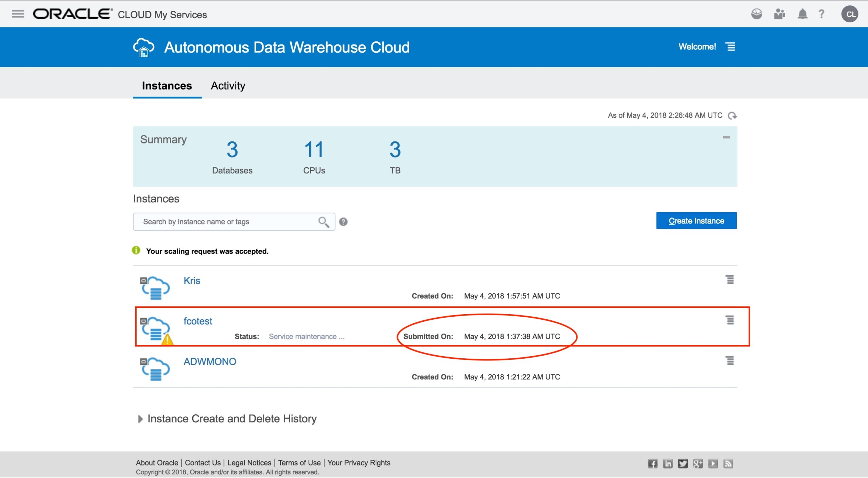Image resolution: width=868 pixels, height=478 pixels.
Task: Switch to the Activity tab
Action: [x=228, y=86]
